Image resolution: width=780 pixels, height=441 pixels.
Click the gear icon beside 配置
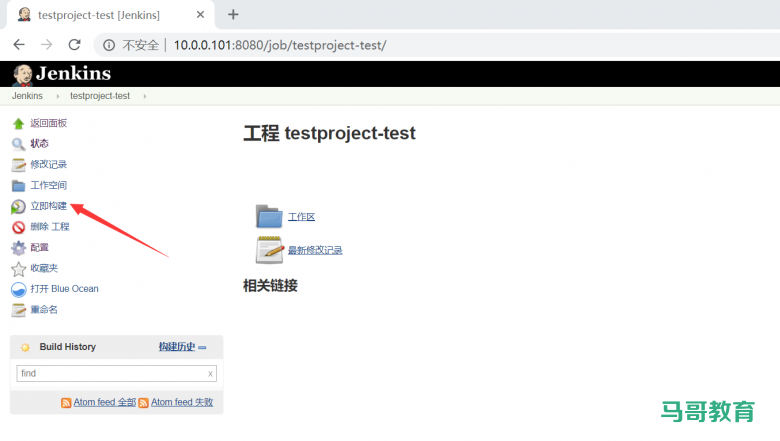pyautogui.click(x=18, y=248)
